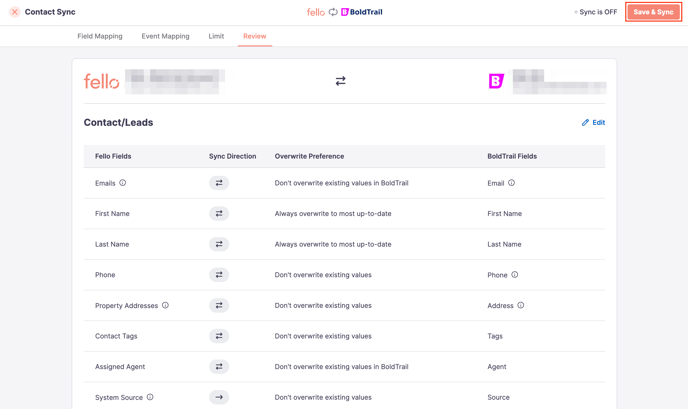Click the sync arrows icon in header
Viewport: 688px width, 409px height.
[x=333, y=12]
